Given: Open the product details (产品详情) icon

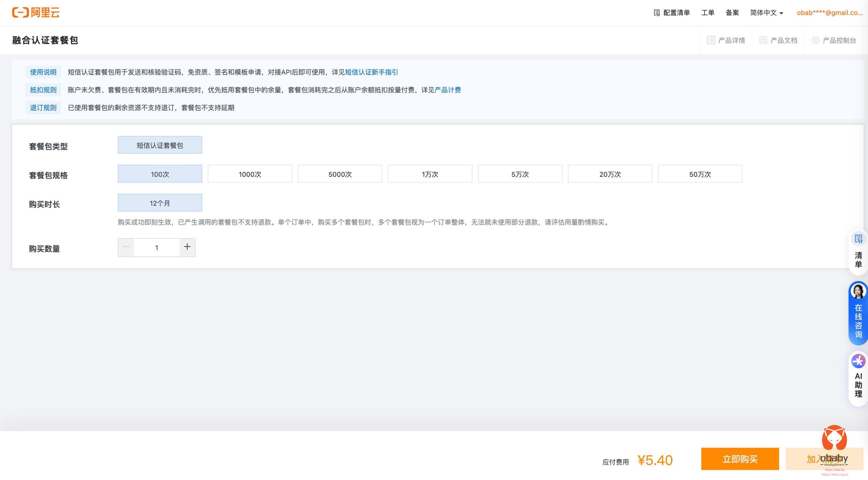Looking at the screenshot, I should click(x=711, y=40).
